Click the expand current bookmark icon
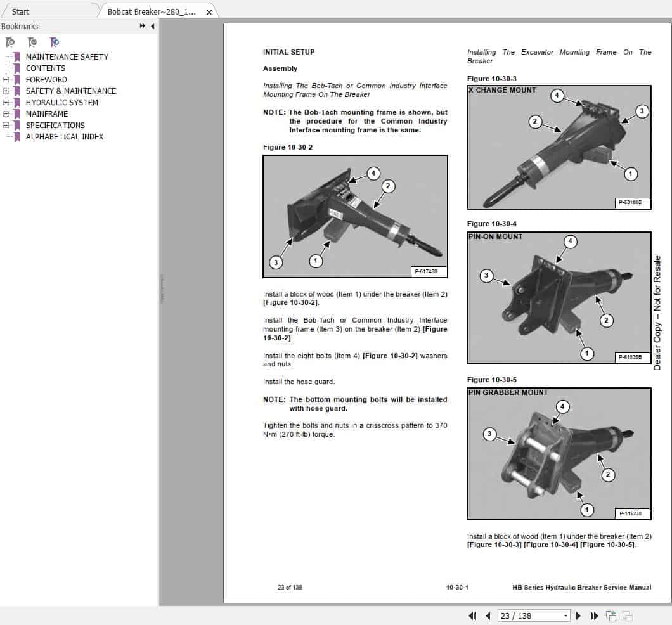Screen dimensions: 672x625 tap(55, 42)
